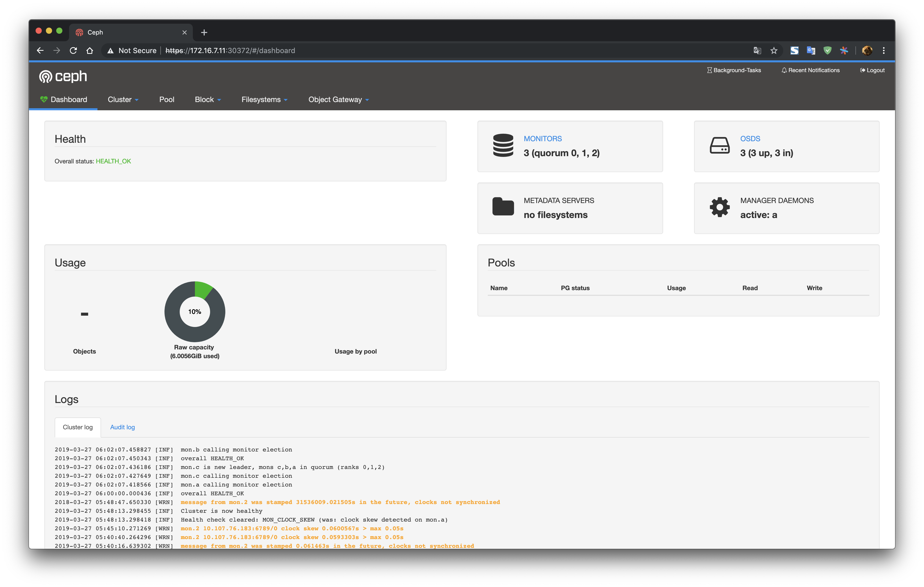924x587 pixels.
Task: Click the PG status column header
Action: coord(575,288)
